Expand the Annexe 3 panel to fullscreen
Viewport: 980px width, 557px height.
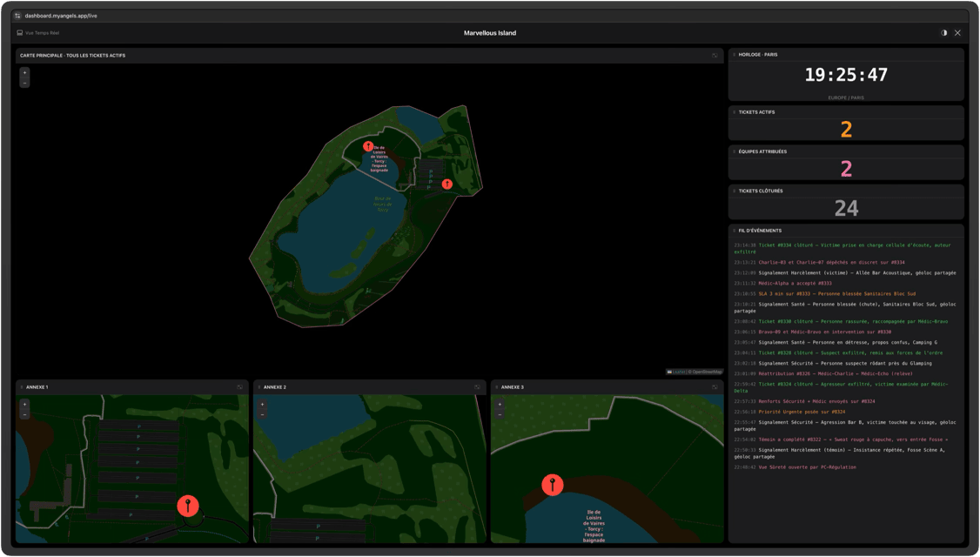[x=715, y=387]
